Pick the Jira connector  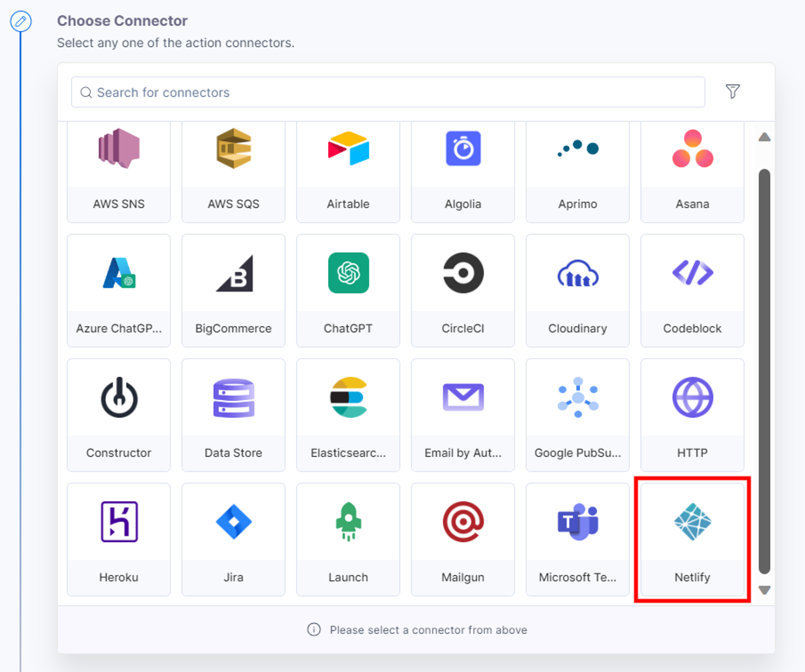(x=233, y=539)
